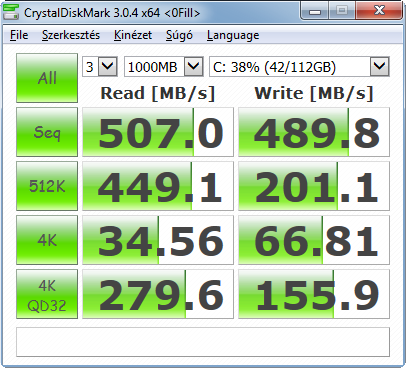Start the 4K QD32 benchmark test
This screenshot has height=368, width=406.
pyautogui.click(x=47, y=294)
